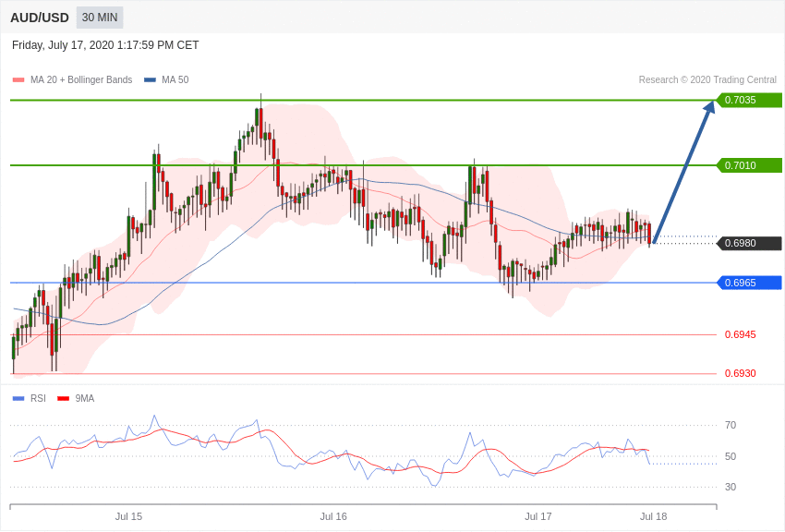Screen dimensions: 785x532
Task: Click the RSI 70 level label
Action: 731,426
